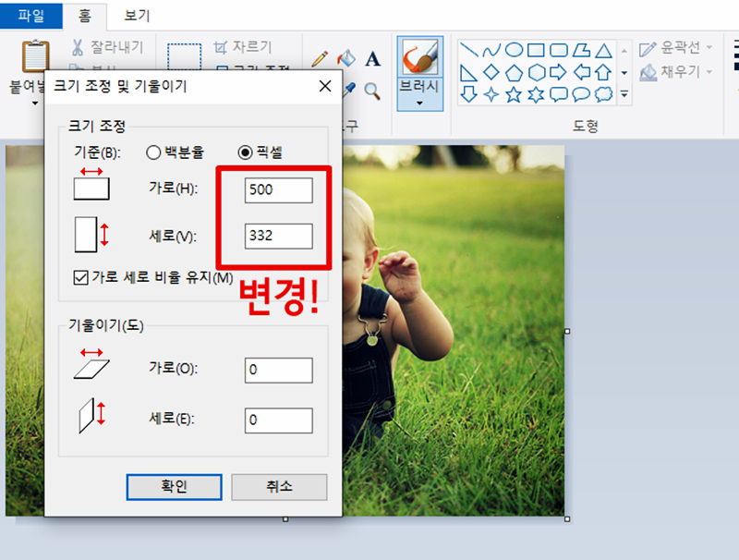Choose the Curve shape
The width and height of the screenshot is (739, 560).
491,50
